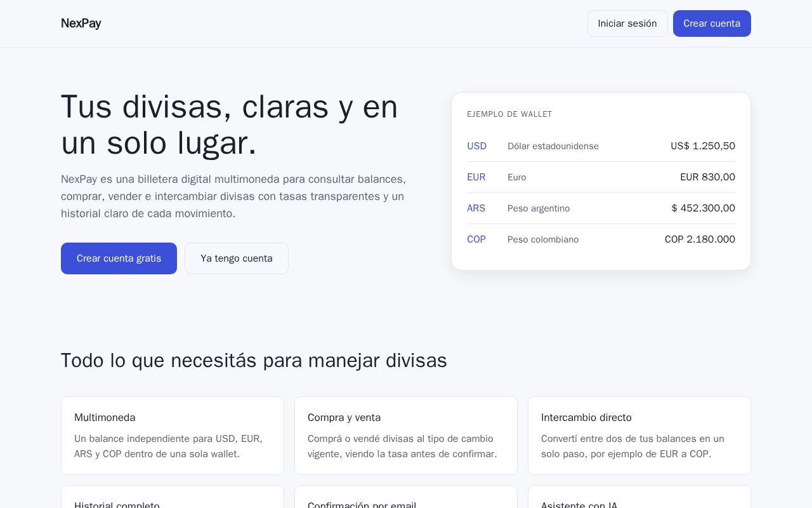
Task: Click the COP 2.180.000 balance
Action: (x=700, y=239)
